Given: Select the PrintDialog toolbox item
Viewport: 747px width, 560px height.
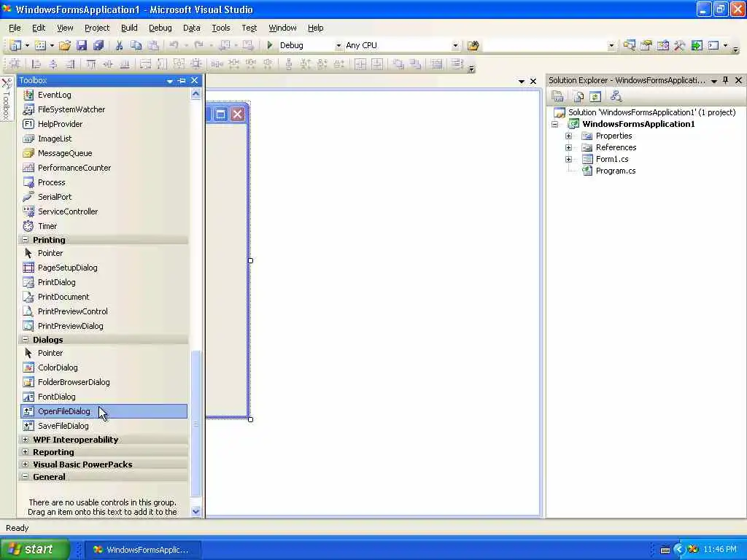Looking at the screenshot, I should (104, 282).
